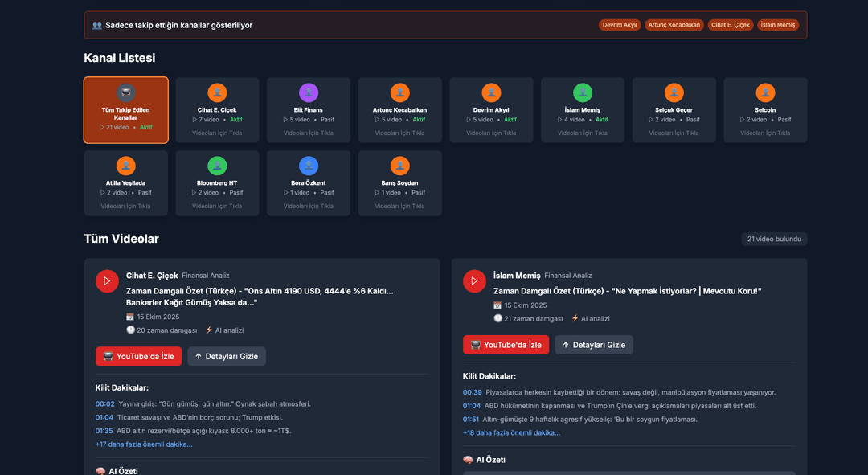Hide details on İslam Memiş video

(x=594, y=345)
